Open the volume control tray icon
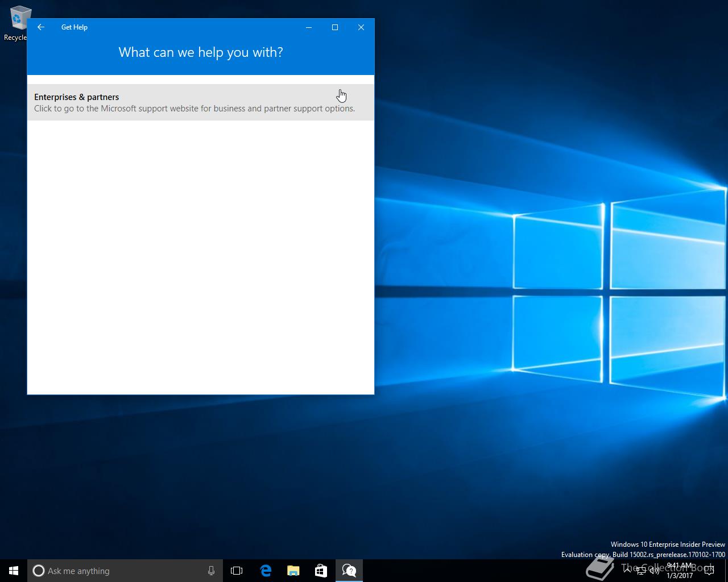728x582 pixels. tap(654, 571)
